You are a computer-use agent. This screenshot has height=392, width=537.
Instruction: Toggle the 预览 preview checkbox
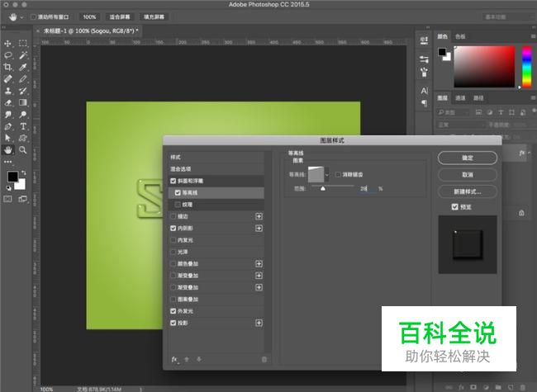pos(455,206)
